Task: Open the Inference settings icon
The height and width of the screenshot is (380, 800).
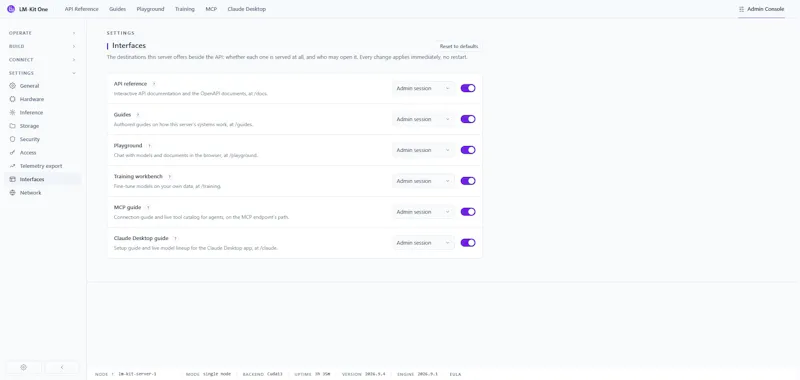Action: [x=13, y=112]
